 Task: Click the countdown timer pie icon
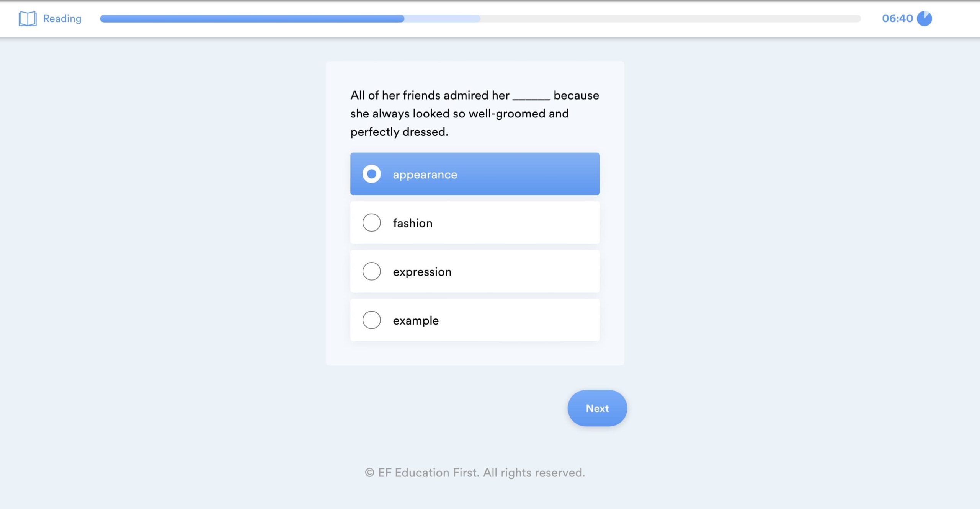pos(924,18)
